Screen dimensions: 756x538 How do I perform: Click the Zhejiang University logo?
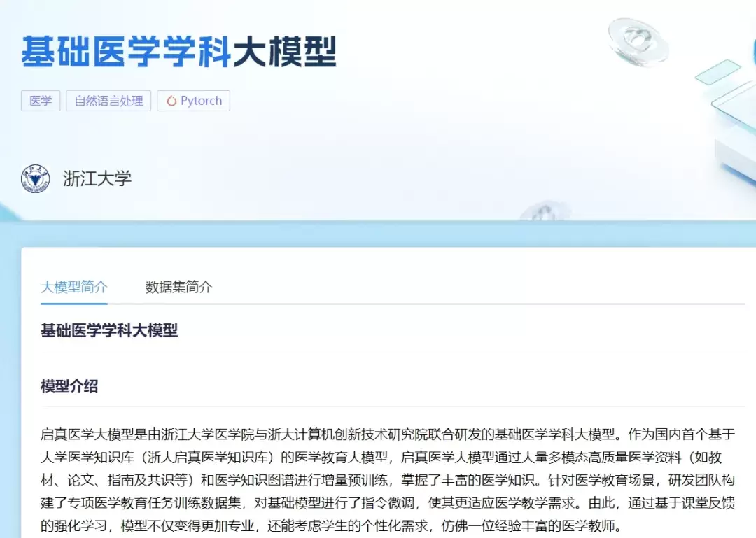35,179
